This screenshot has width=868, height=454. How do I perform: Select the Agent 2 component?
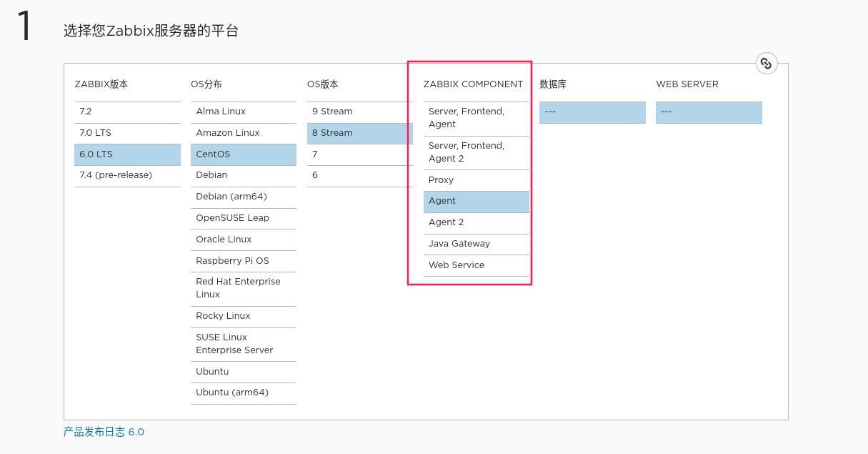[477, 223]
